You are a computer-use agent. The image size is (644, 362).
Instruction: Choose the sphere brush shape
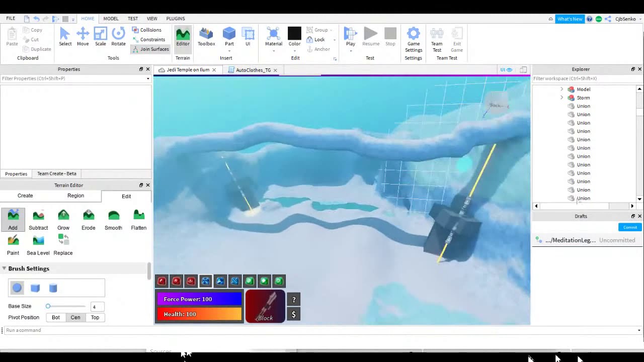coord(17,288)
